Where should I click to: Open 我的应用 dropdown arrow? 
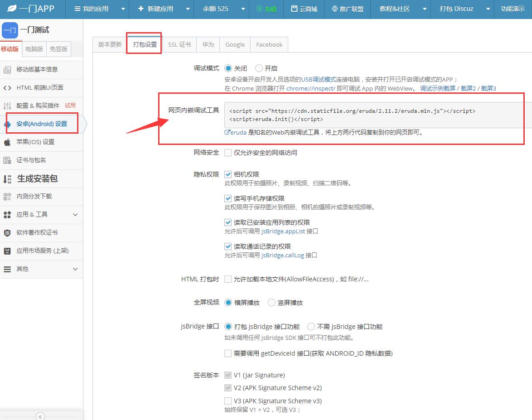[x=123, y=9]
